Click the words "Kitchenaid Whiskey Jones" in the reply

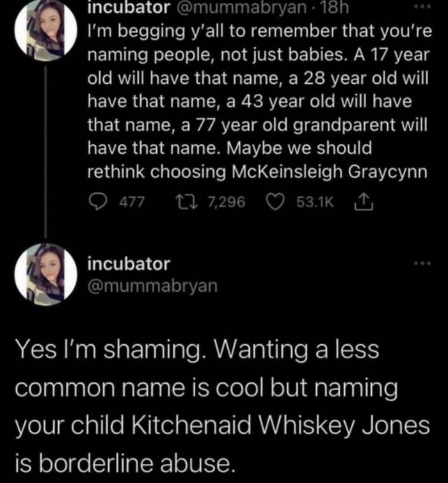[x=293, y=425]
